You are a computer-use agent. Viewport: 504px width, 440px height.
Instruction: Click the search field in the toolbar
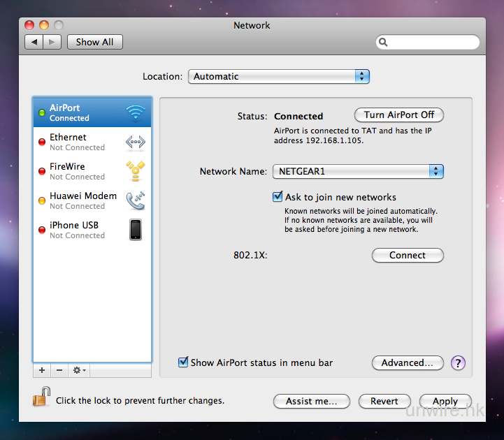(428, 43)
